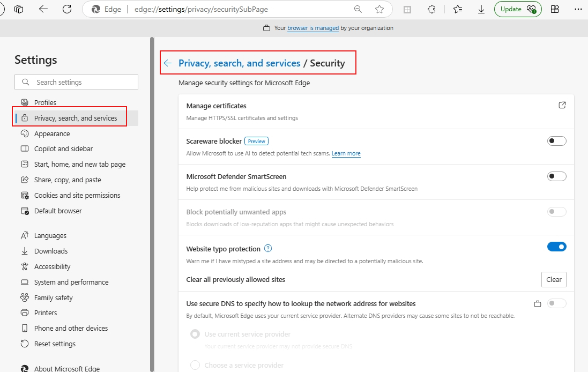This screenshot has height=372, width=588.
Task: Open Default browser settings
Action: (77, 211)
